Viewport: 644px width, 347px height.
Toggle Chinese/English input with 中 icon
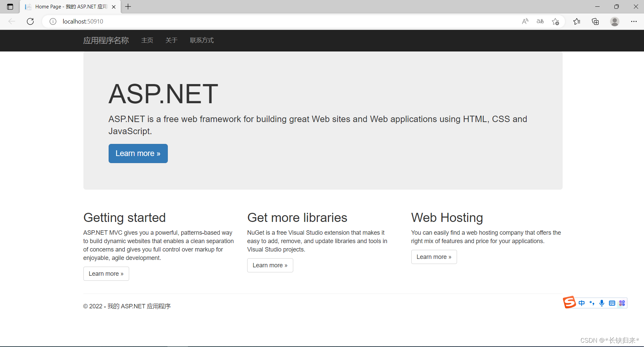point(582,303)
